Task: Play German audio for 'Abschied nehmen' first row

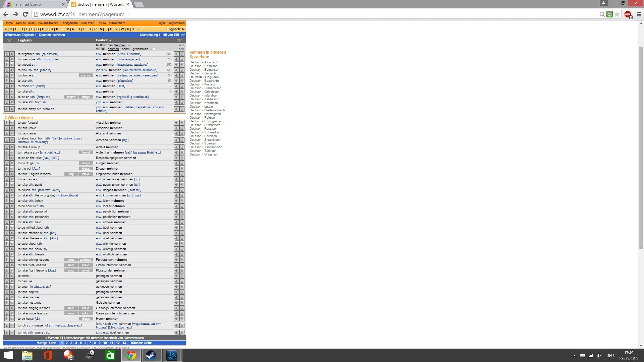Action: [x=176, y=123]
